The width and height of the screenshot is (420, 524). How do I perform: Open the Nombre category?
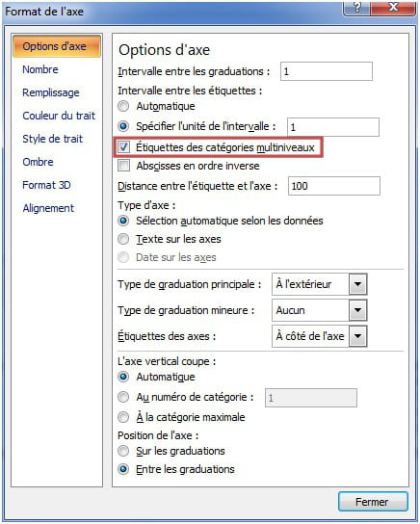click(40, 69)
